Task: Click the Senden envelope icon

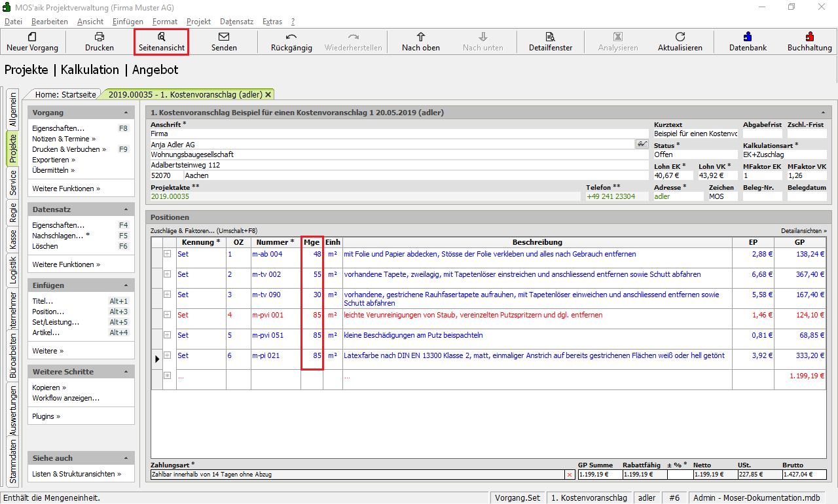Action: tap(224, 37)
